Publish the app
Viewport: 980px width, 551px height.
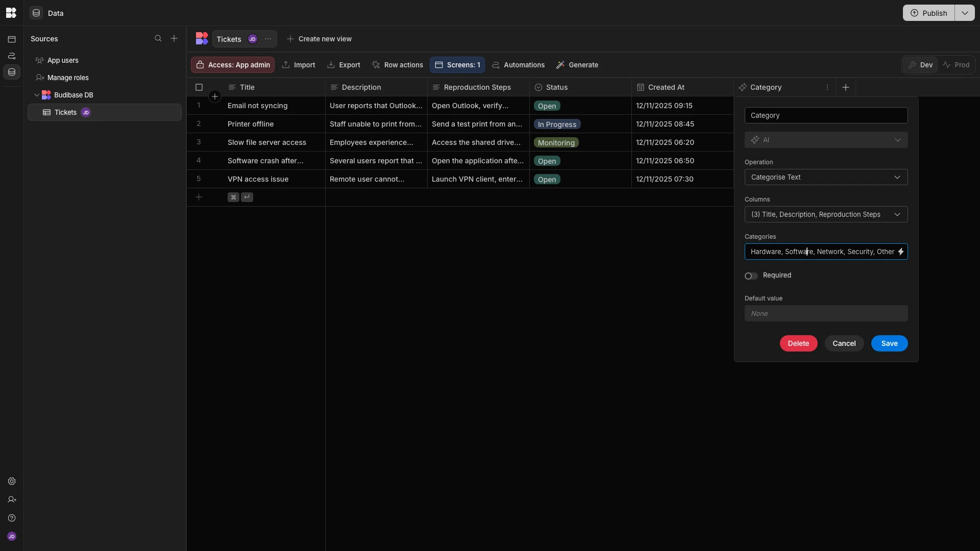click(928, 13)
